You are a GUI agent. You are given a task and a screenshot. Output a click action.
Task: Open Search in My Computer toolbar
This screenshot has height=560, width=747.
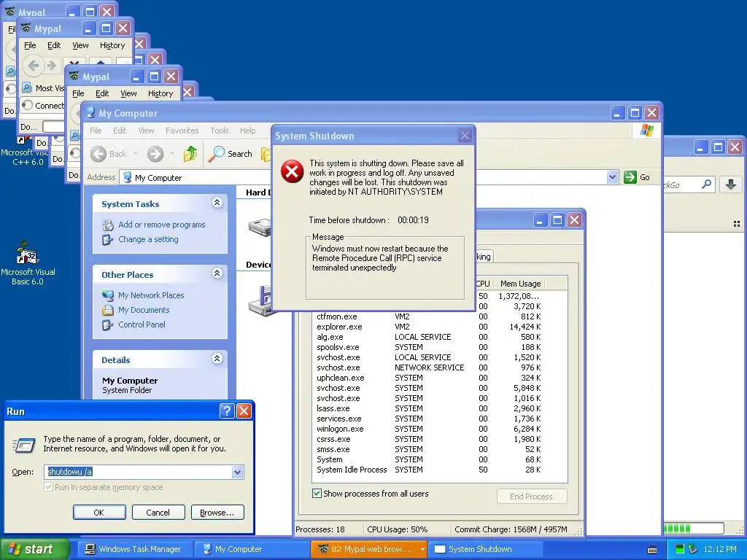coord(231,154)
